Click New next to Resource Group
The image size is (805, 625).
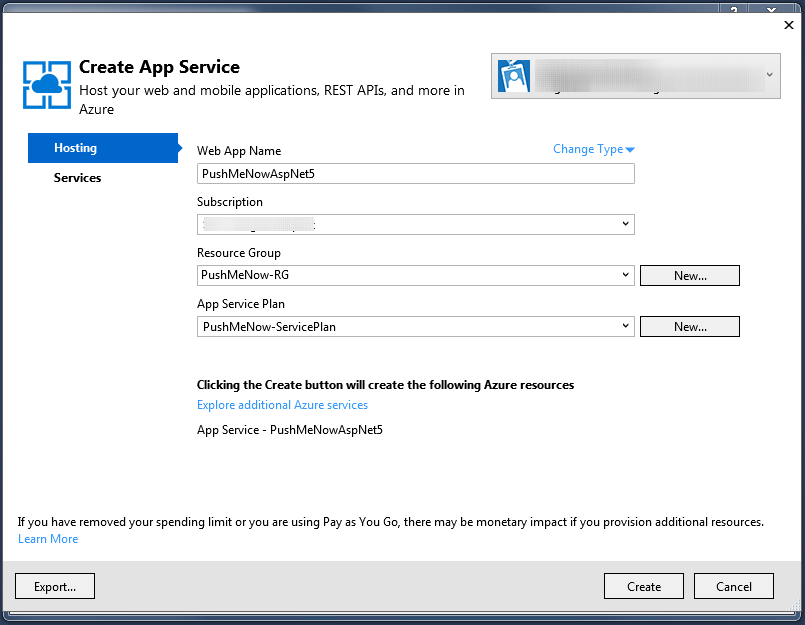click(689, 276)
